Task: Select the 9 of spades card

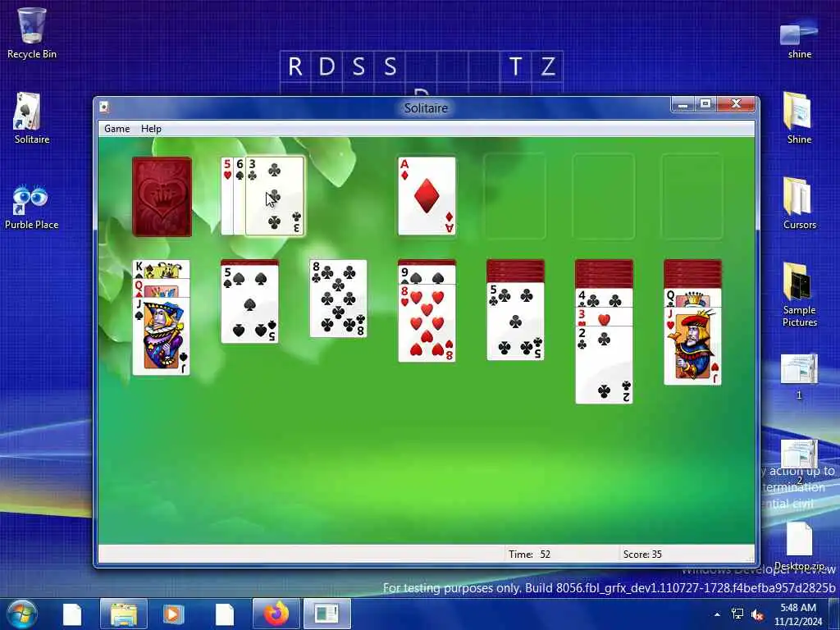Action: tap(427, 276)
